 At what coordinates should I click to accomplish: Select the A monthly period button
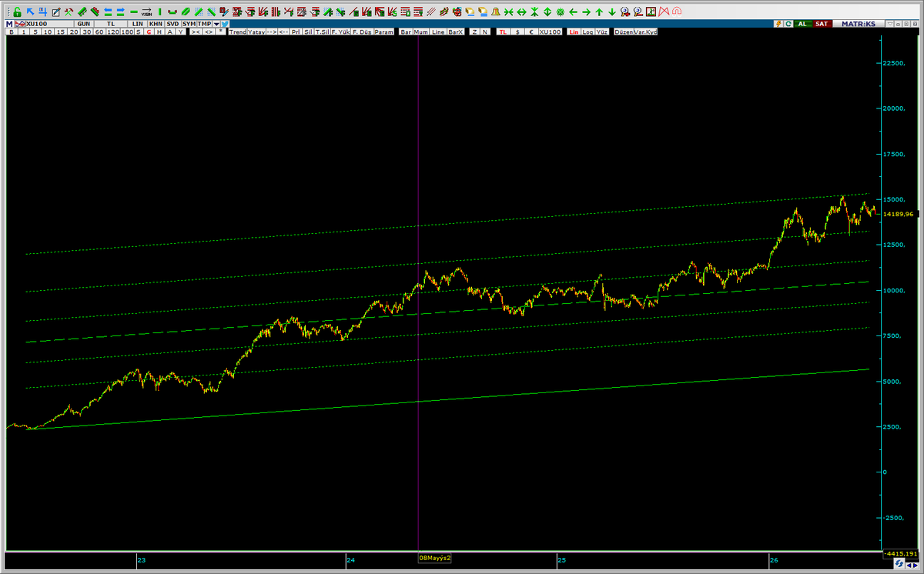169,32
